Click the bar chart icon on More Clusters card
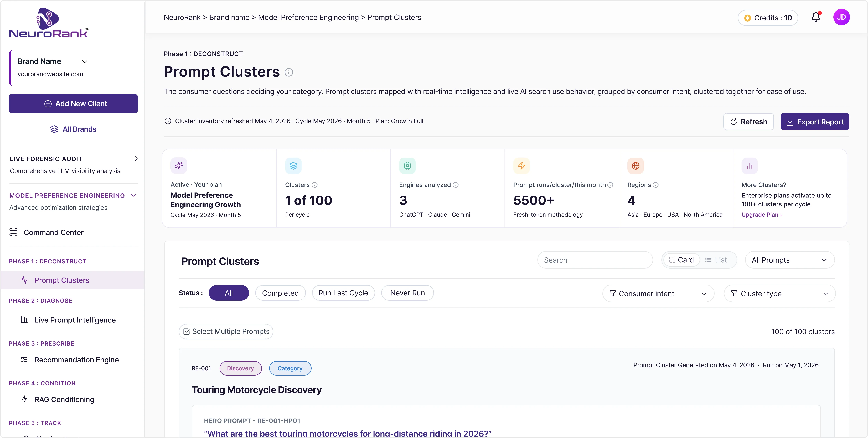 tap(750, 165)
